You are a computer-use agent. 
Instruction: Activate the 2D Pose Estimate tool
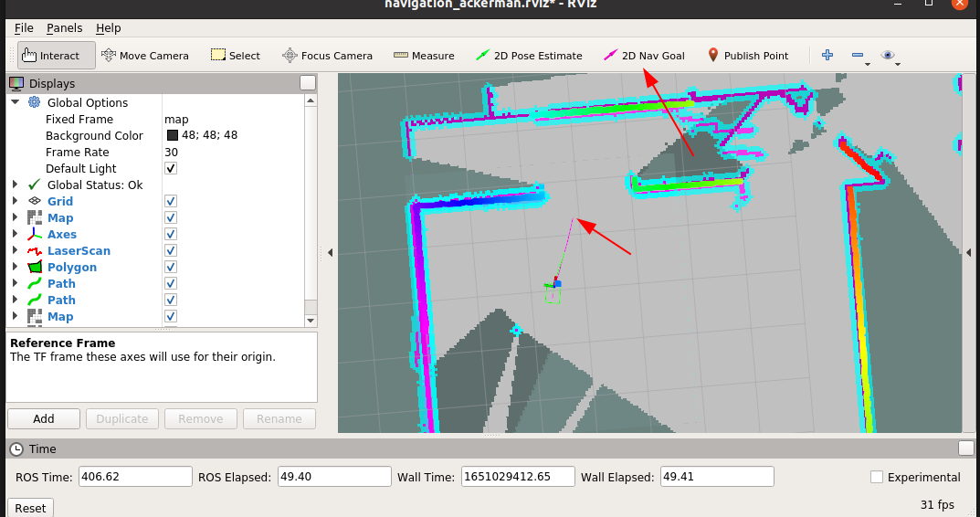tap(529, 56)
